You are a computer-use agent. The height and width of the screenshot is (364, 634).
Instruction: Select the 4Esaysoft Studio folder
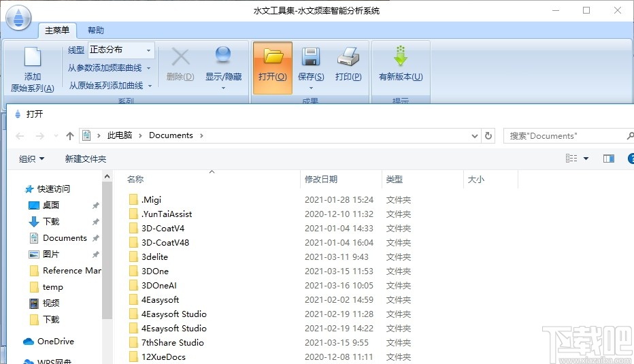[168, 329]
